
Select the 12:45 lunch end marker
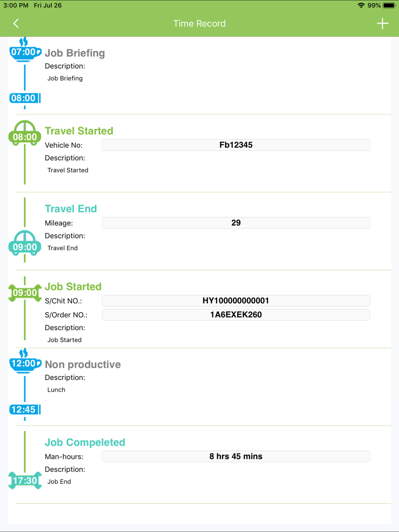pos(24,410)
